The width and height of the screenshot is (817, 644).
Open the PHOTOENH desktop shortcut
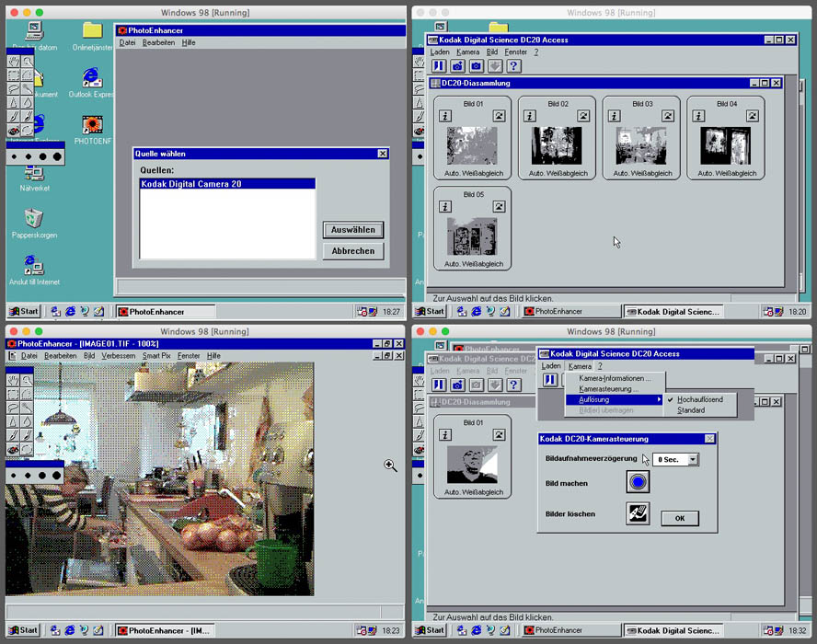point(93,131)
